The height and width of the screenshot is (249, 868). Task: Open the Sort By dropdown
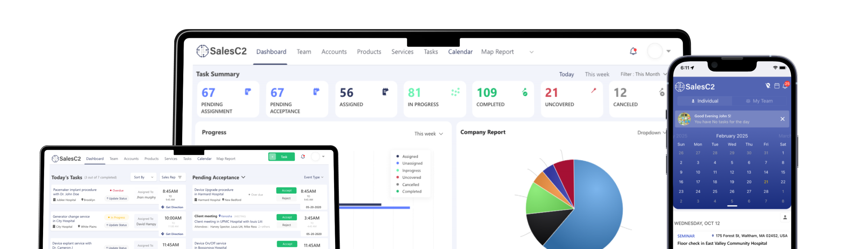(x=143, y=177)
